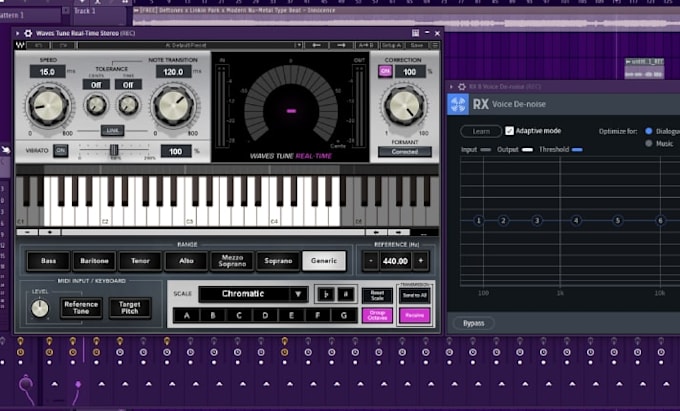Select Music optimize option in RX

[649, 143]
